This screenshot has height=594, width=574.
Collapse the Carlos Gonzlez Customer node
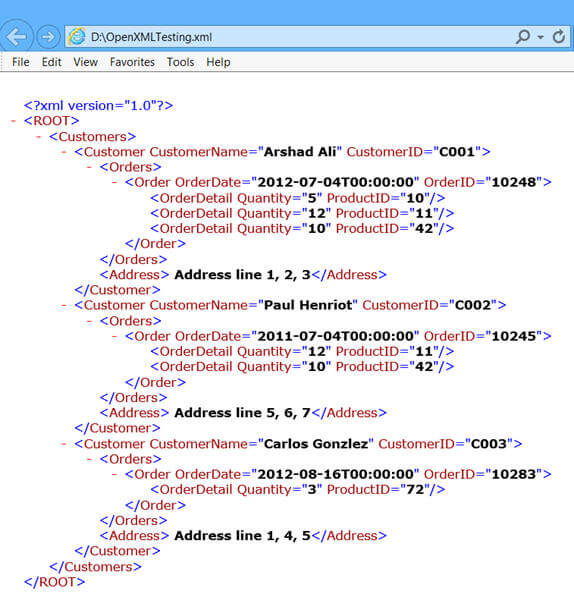pyautogui.click(x=64, y=444)
